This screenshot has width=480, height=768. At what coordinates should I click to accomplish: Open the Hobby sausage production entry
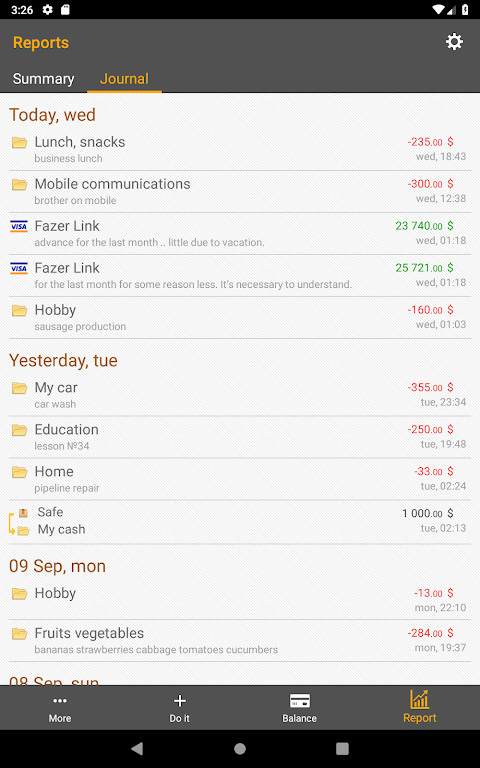pyautogui.click(x=240, y=317)
